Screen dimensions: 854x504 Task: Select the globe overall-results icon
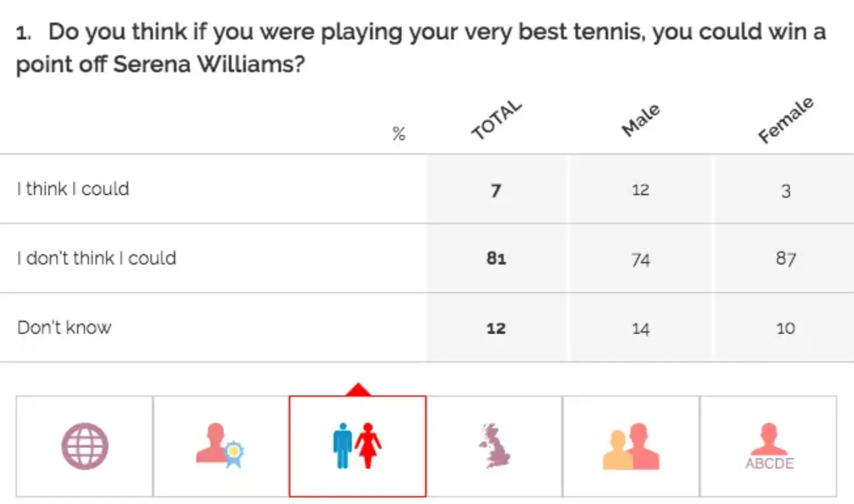pos(85,446)
